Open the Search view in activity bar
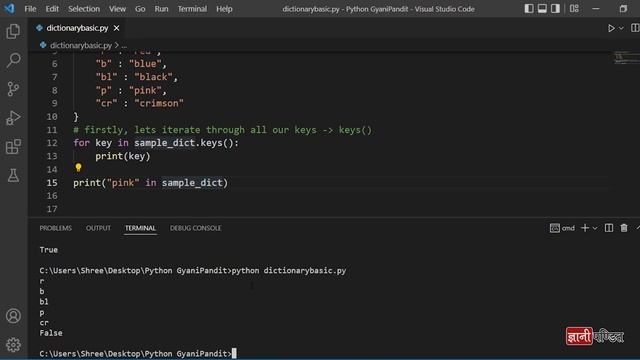 pos(13,60)
